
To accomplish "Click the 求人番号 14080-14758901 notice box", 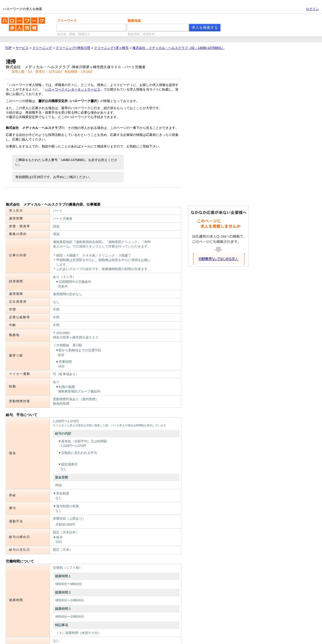I will 68,162.
